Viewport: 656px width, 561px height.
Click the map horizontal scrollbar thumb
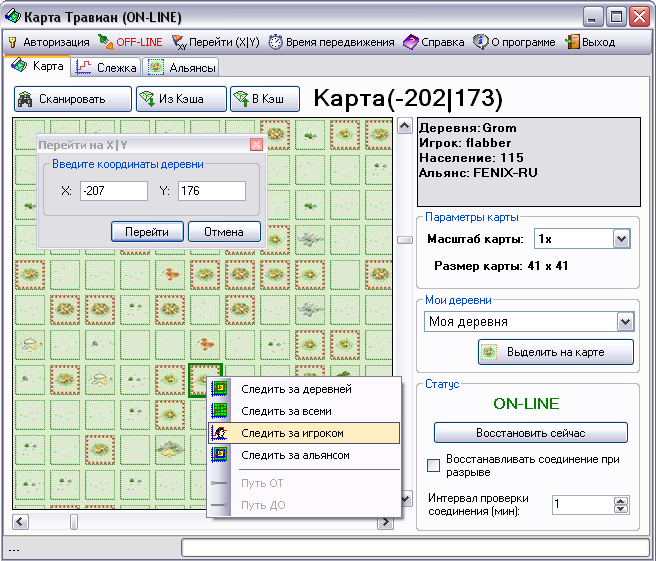click(74, 522)
